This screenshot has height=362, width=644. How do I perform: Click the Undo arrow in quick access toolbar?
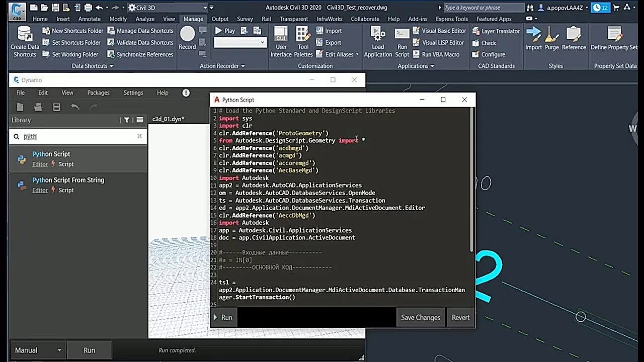coord(99,8)
